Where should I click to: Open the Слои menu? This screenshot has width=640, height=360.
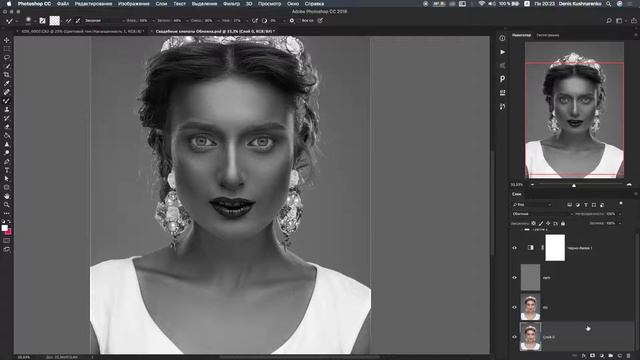161,4
